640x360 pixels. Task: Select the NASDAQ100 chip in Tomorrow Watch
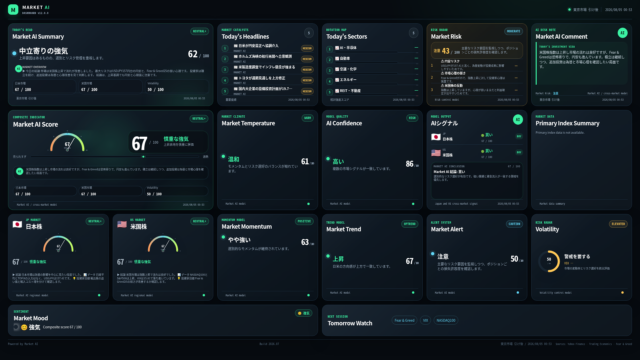(x=446, y=320)
